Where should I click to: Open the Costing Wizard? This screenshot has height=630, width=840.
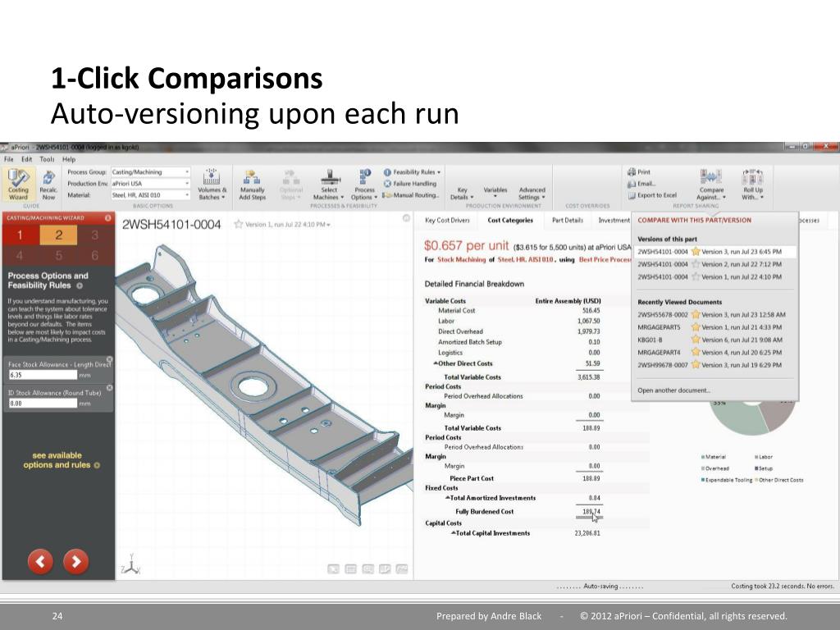pos(18,185)
